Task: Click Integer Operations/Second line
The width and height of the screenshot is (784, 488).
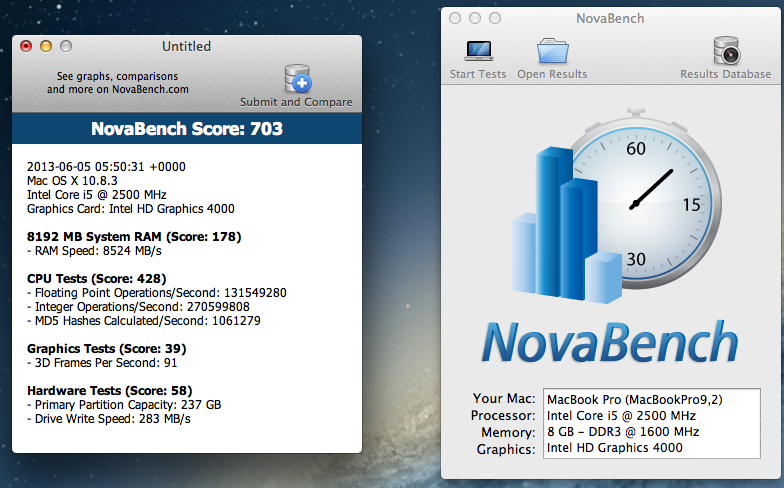Action: [138, 306]
